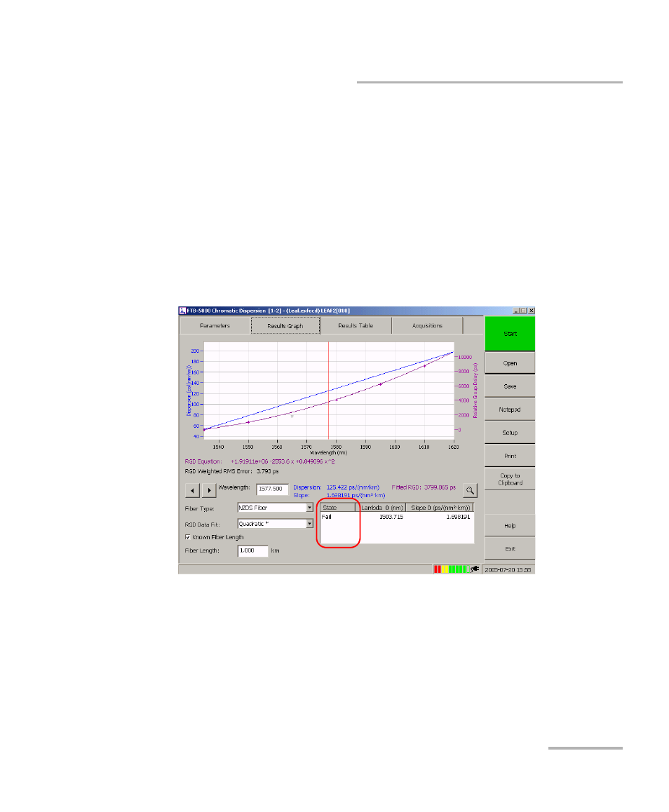Close the Chromatic Dispersion window
The image size is (669, 812).
pos(532,311)
